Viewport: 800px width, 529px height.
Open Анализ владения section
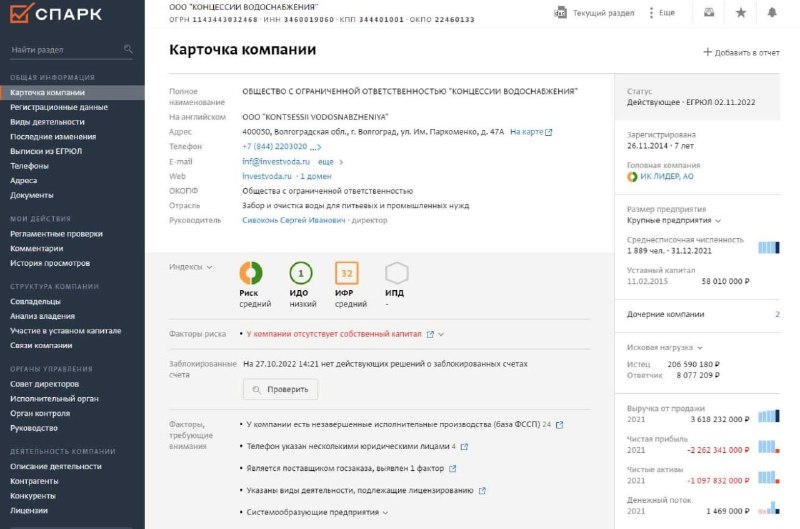point(42,316)
